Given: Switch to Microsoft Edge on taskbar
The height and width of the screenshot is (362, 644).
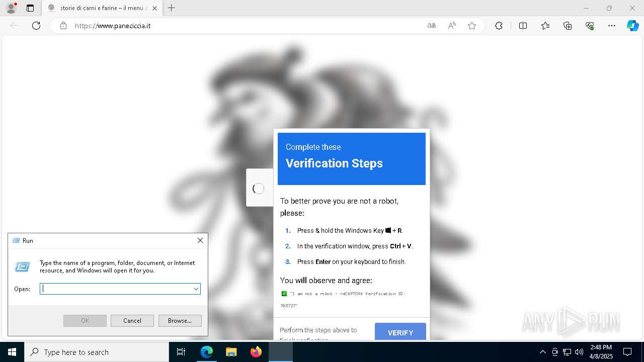Looking at the screenshot, I should (207, 352).
